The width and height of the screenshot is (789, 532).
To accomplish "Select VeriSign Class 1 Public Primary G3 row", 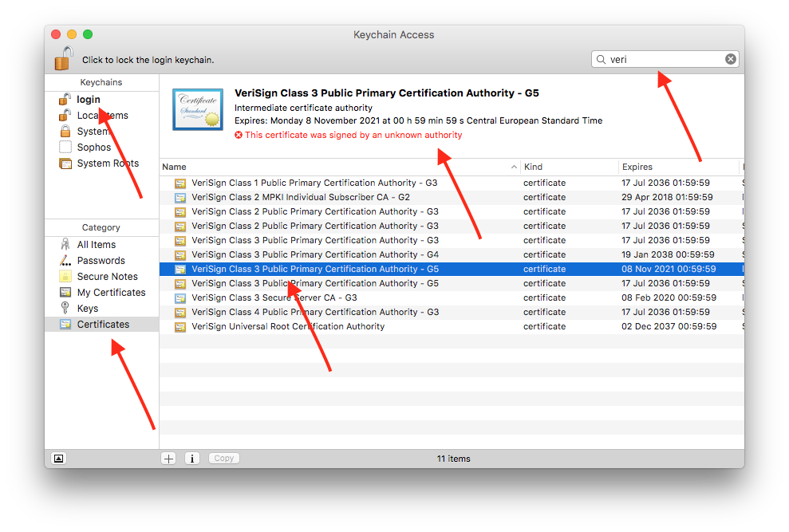I will coord(452,183).
